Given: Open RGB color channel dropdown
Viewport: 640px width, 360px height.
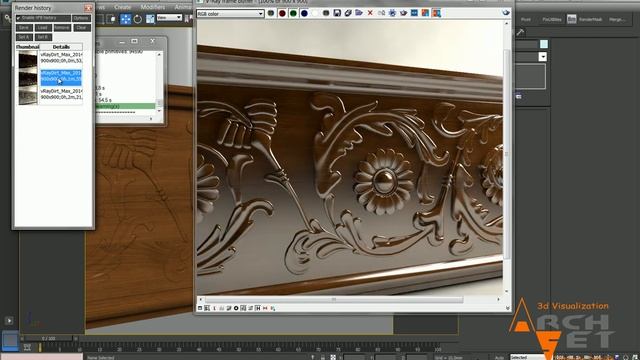Looking at the screenshot, I should [x=230, y=14].
